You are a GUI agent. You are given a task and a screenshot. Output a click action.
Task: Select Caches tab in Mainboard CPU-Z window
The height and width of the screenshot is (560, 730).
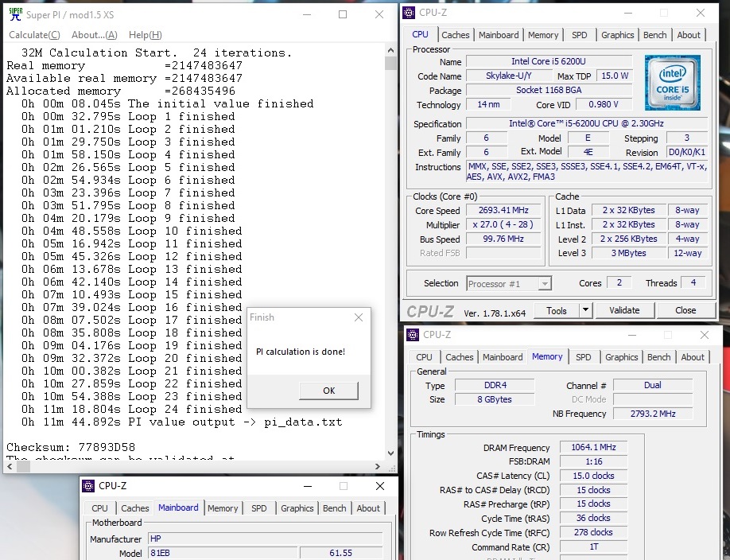(x=135, y=508)
